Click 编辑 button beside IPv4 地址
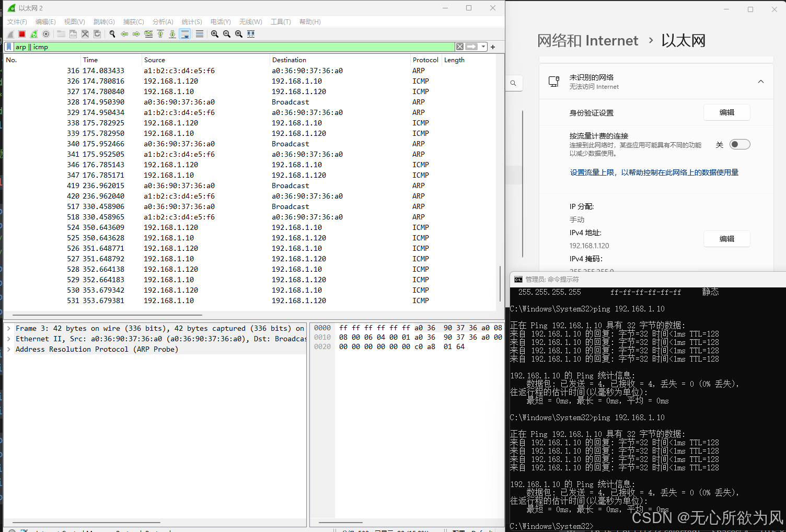786x532 pixels. coord(727,239)
